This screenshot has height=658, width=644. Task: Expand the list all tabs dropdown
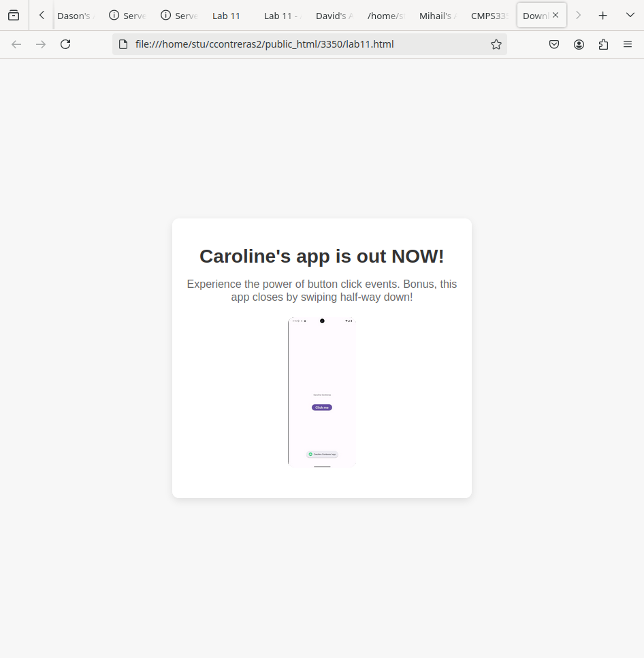(x=630, y=15)
